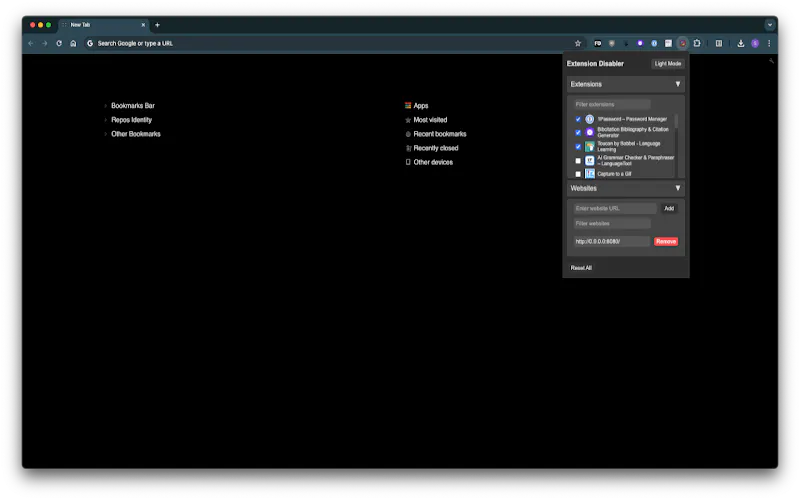Open the purple circle extension icon
This screenshot has height=500, width=800.
click(x=640, y=43)
